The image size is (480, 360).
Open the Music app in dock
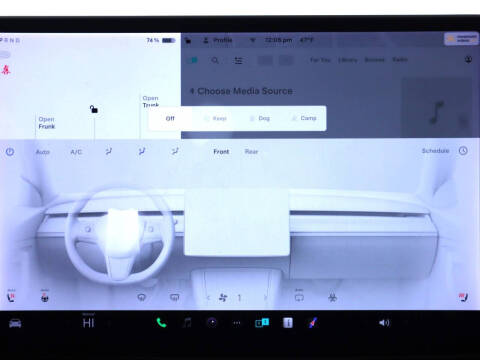pos(187,323)
